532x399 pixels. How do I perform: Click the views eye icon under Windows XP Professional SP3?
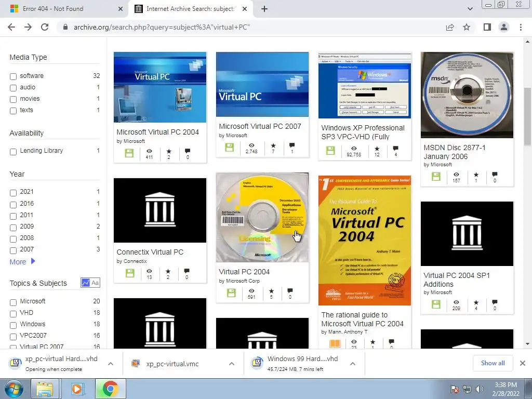coord(354,149)
